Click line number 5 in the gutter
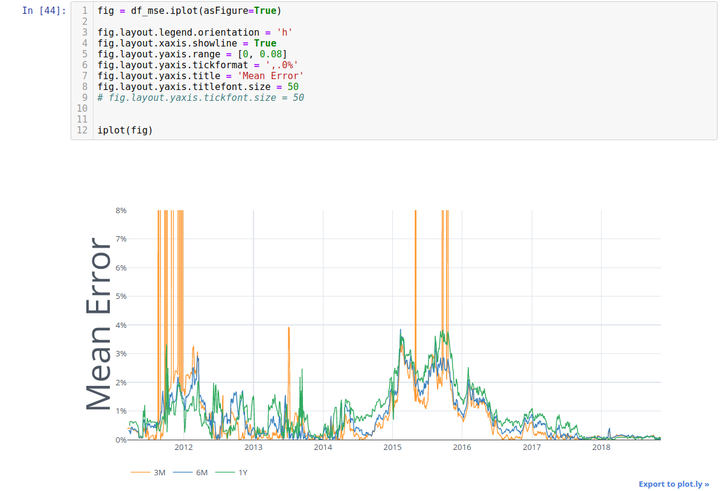 coord(84,54)
